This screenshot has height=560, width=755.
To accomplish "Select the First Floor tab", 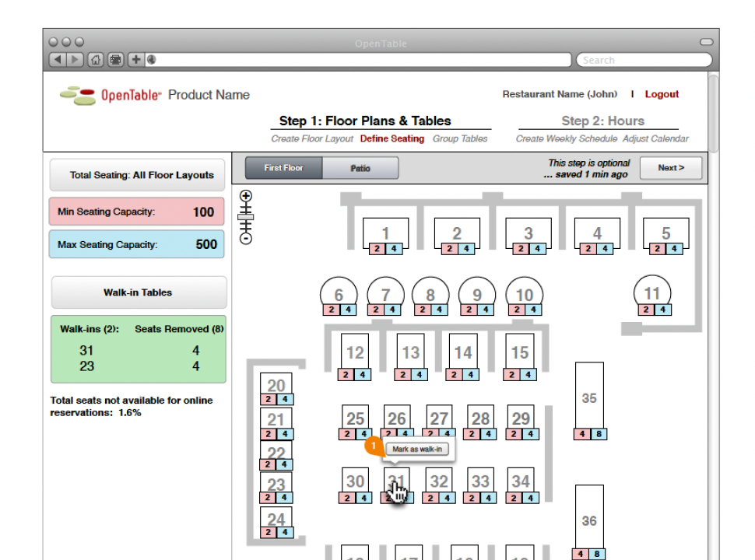I will tap(283, 168).
